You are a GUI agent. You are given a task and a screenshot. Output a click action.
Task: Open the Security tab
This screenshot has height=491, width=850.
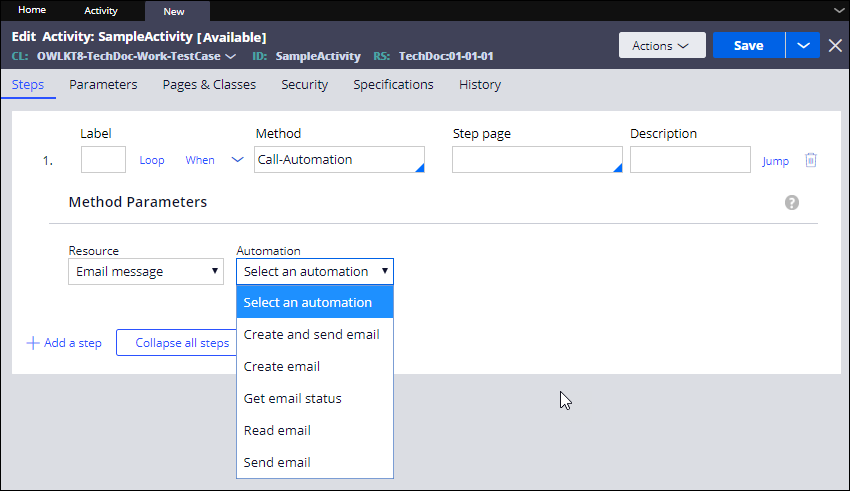(304, 85)
